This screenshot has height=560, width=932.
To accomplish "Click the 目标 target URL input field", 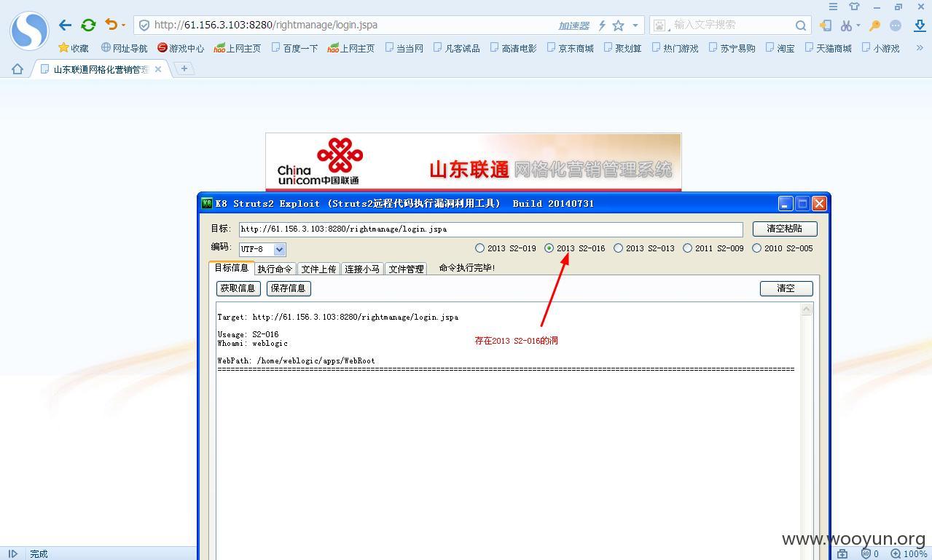I will point(490,229).
